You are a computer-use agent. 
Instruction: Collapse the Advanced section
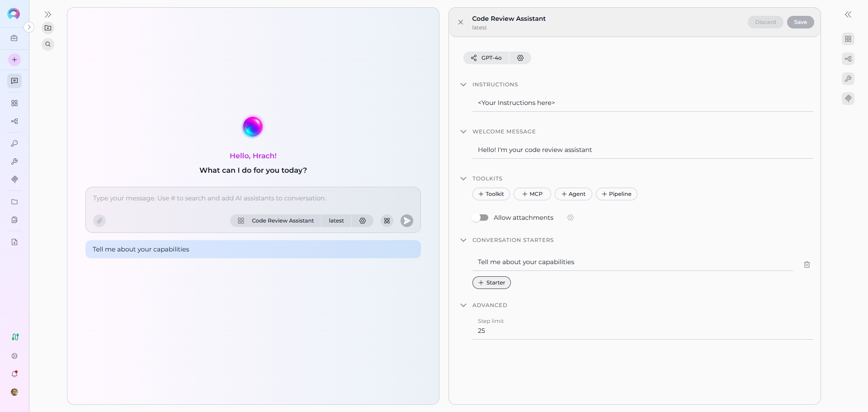(463, 305)
